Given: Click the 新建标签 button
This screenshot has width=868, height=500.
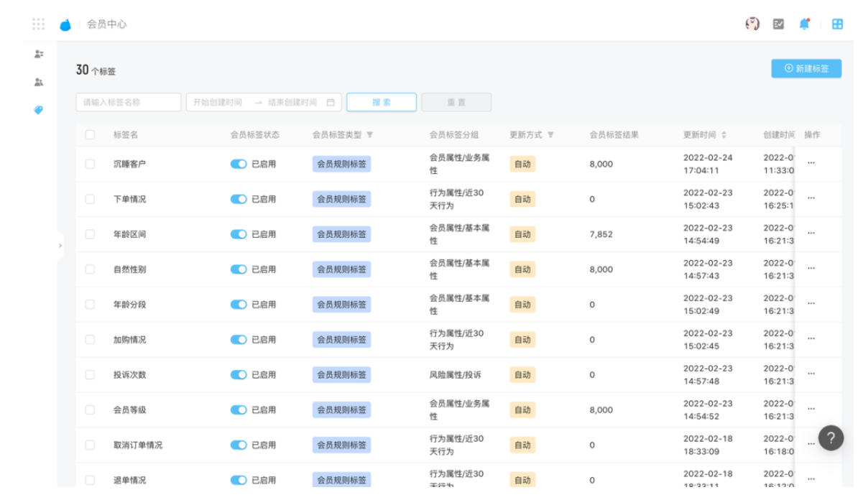Looking at the screenshot, I should [x=806, y=68].
